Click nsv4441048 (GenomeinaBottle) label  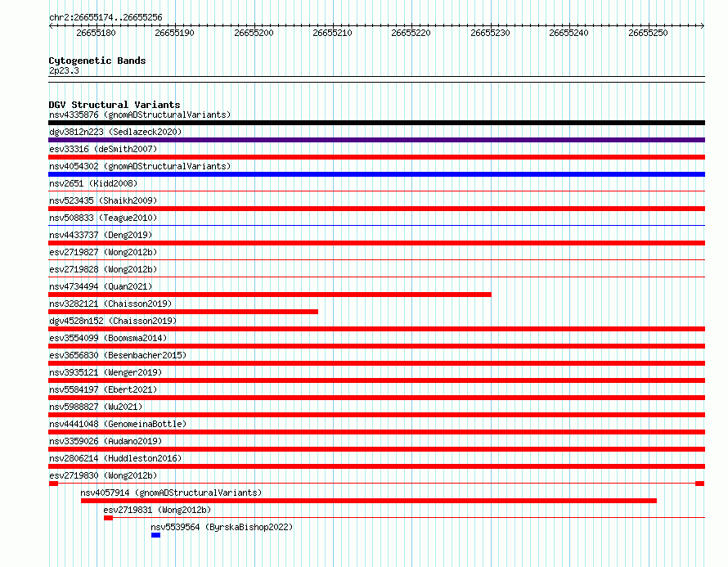coord(118,424)
